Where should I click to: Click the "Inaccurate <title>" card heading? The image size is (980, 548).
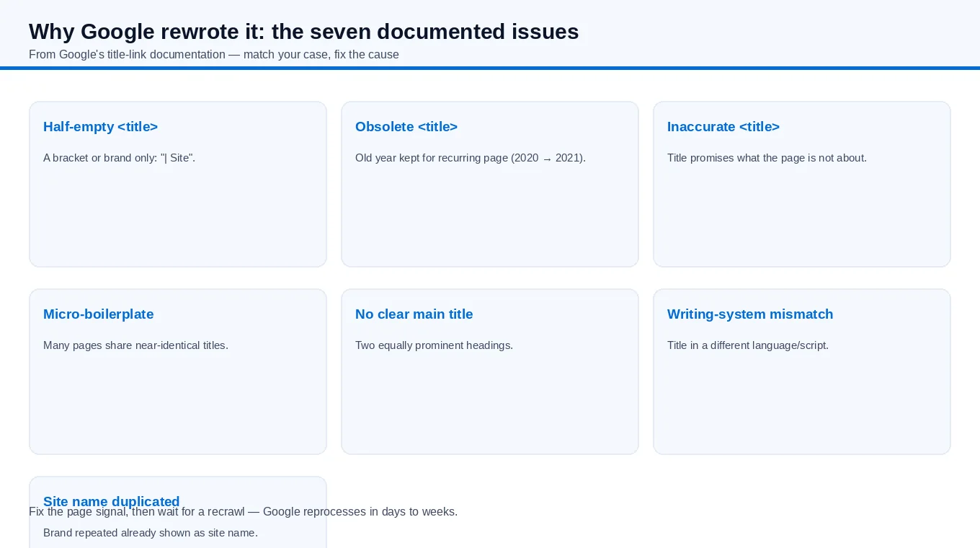723,127
